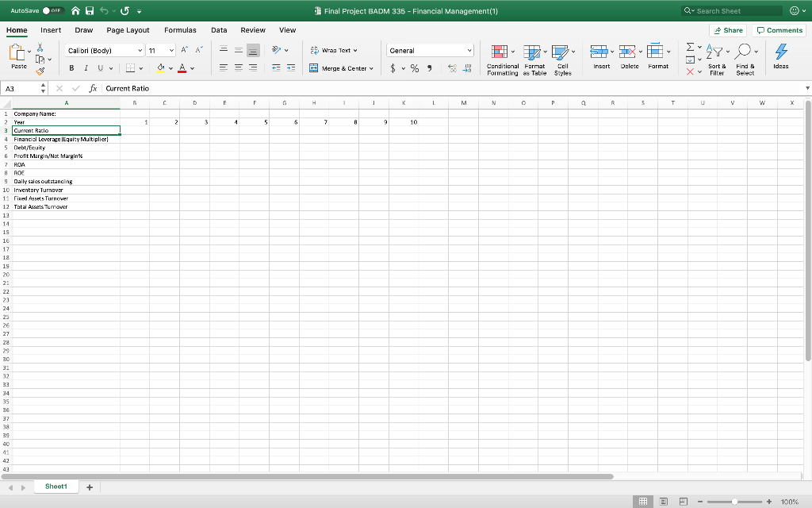Click the Borders icon
Screen dimensions: 812x508
click(x=131, y=68)
